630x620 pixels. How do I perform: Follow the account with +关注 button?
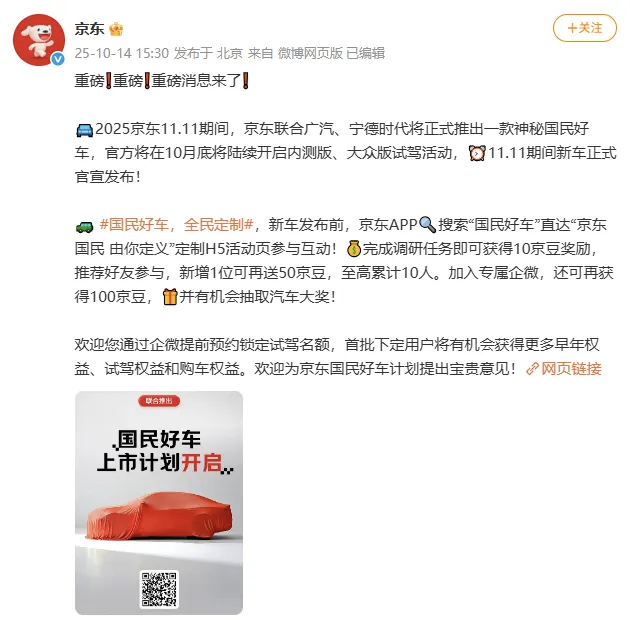point(585,28)
